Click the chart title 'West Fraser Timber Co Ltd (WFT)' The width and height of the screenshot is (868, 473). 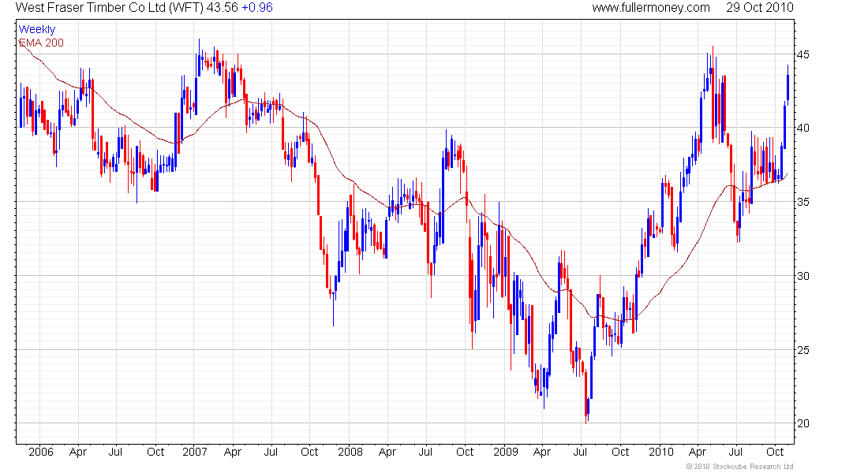tap(109, 8)
